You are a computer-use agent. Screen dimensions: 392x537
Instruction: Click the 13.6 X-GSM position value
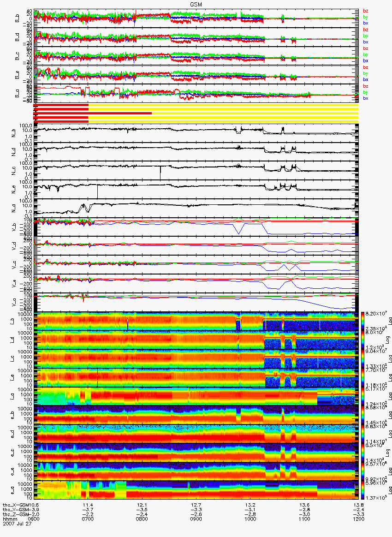pyautogui.click(x=304, y=505)
